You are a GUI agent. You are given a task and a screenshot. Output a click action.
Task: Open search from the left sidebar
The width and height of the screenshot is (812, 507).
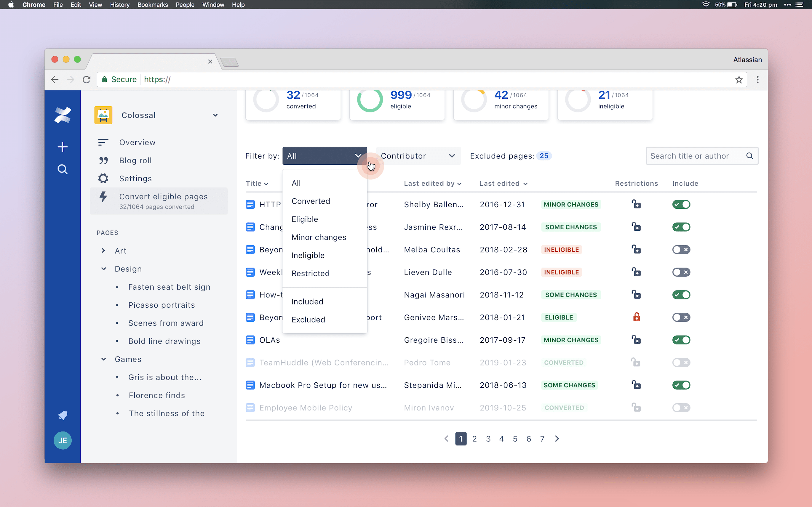(x=63, y=169)
